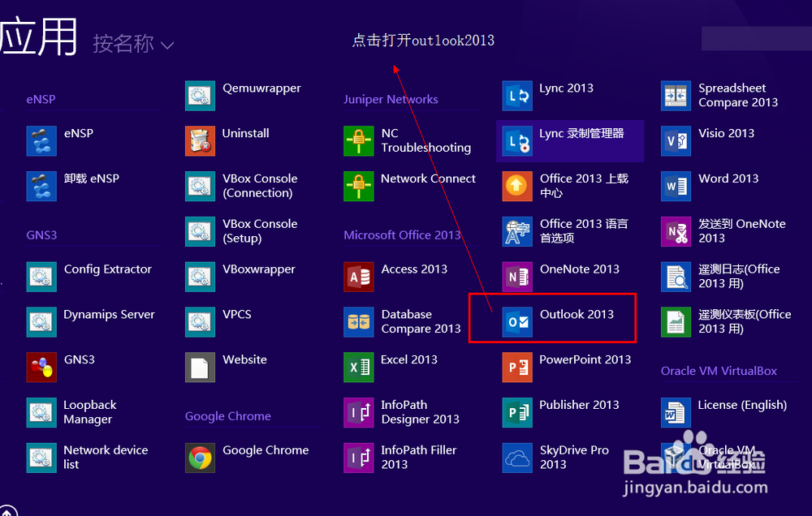Open Spreadsheet Compare 2013 icon
The image size is (812, 516).
point(676,96)
